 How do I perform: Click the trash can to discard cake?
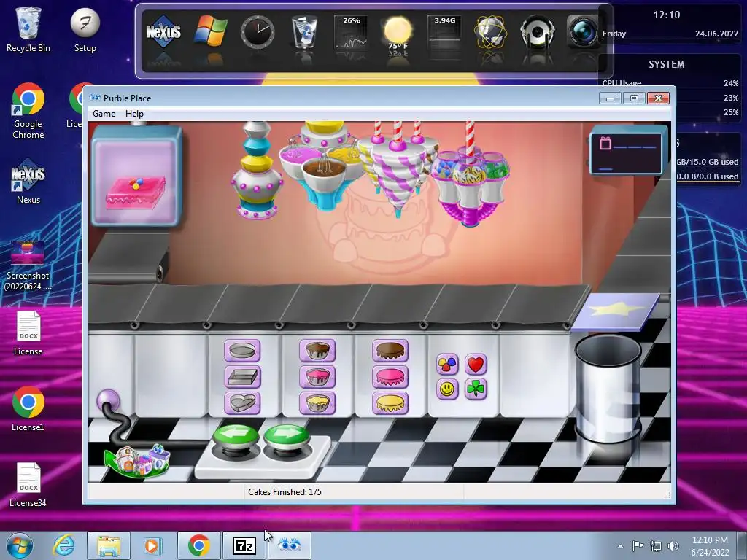tap(608, 388)
